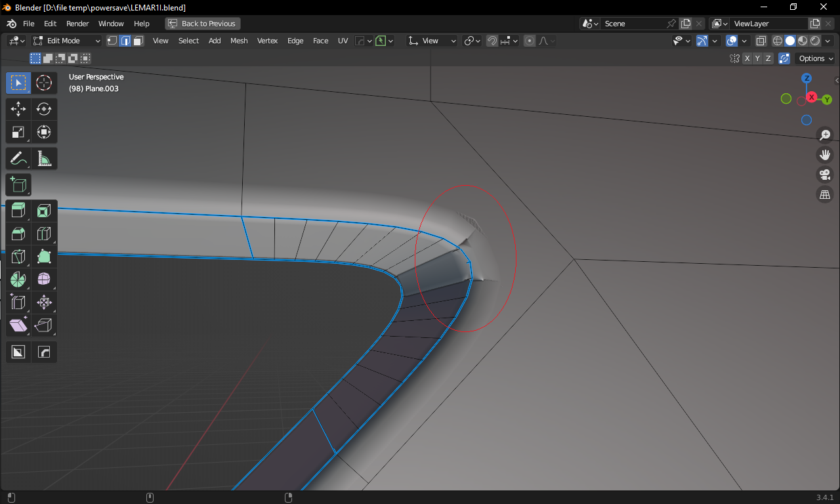
Task: Enable face select mode
Action: point(138,41)
